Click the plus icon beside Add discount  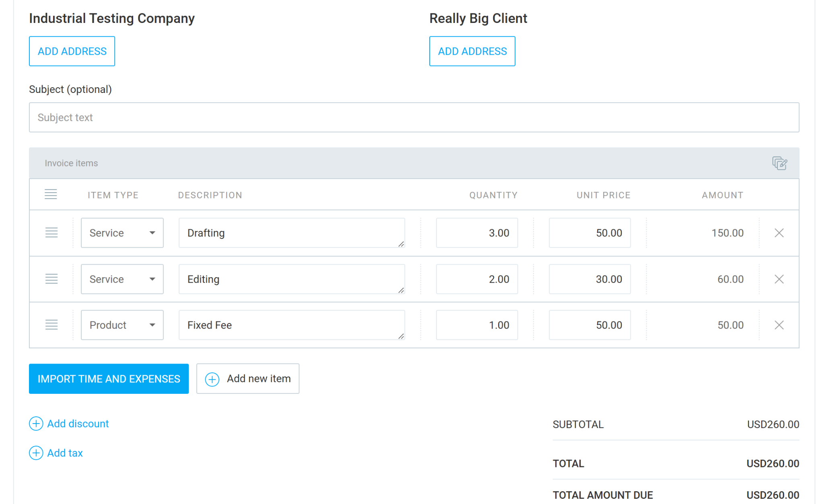pos(36,424)
